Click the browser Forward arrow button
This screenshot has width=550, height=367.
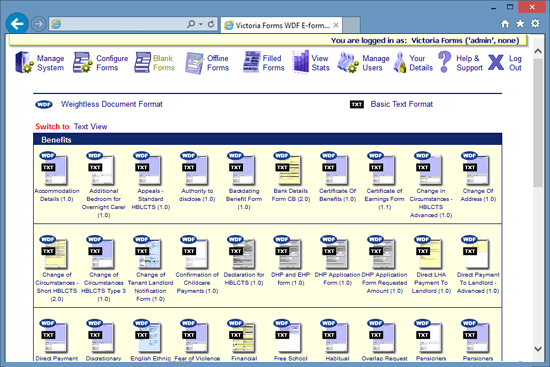click(x=38, y=24)
